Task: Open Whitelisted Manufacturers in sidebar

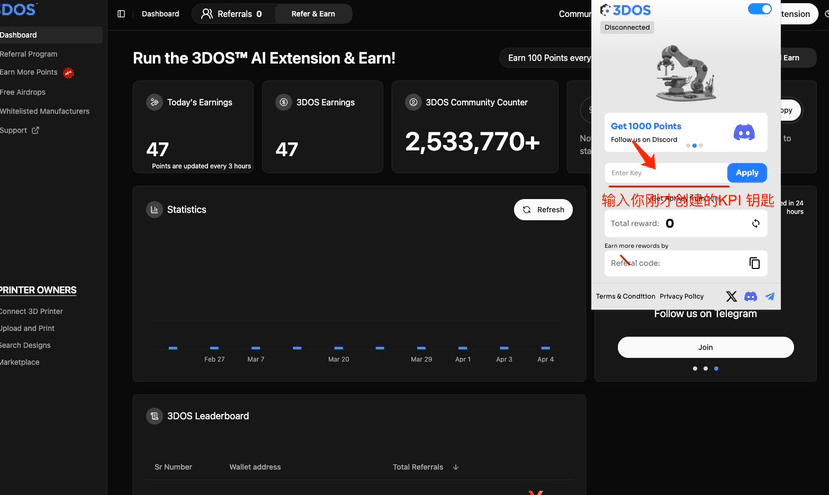Action: (x=44, y=111)
